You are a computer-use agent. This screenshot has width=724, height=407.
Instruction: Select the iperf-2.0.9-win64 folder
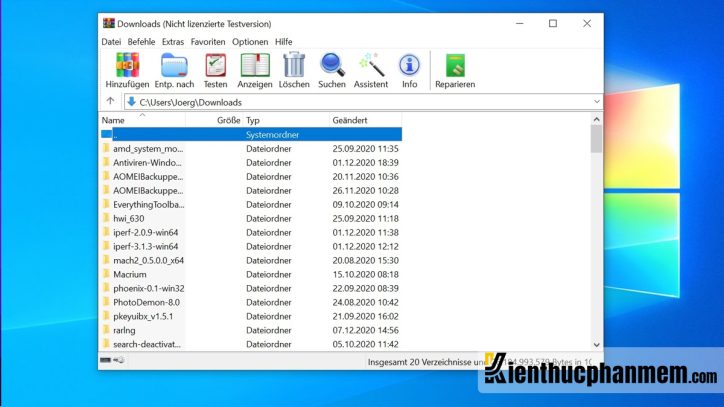145,232
